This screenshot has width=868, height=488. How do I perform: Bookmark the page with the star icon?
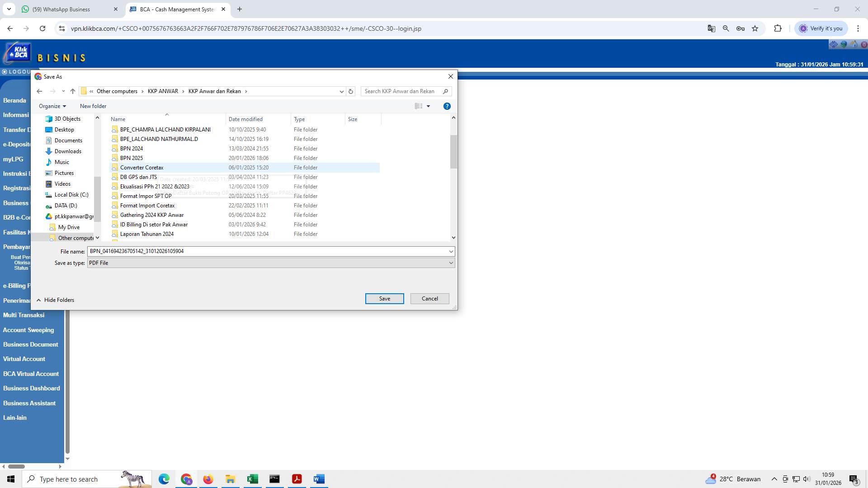(755, 28)
